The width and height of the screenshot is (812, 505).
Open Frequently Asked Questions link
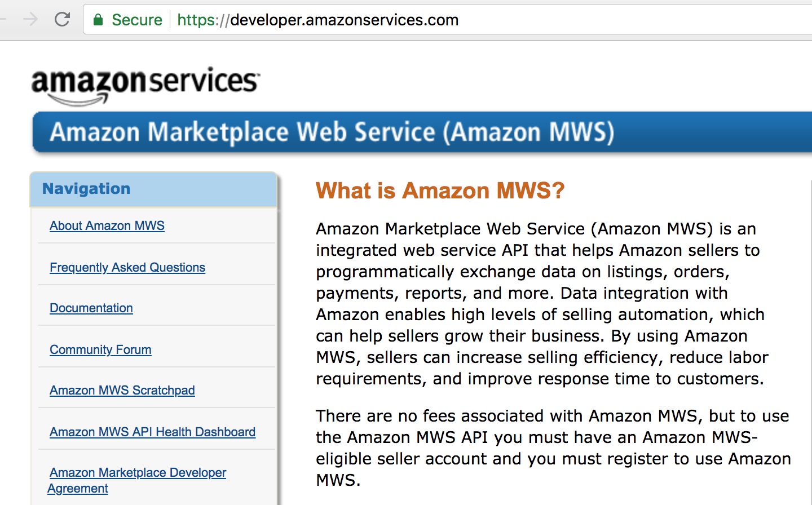[x=127, y=268]
